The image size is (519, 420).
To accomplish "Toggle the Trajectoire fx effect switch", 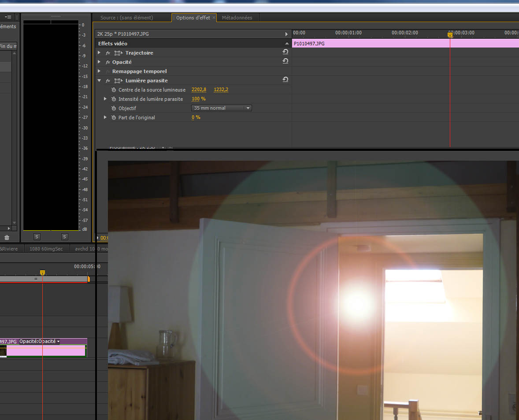I will pyautogui.click(x=108, y=53).
